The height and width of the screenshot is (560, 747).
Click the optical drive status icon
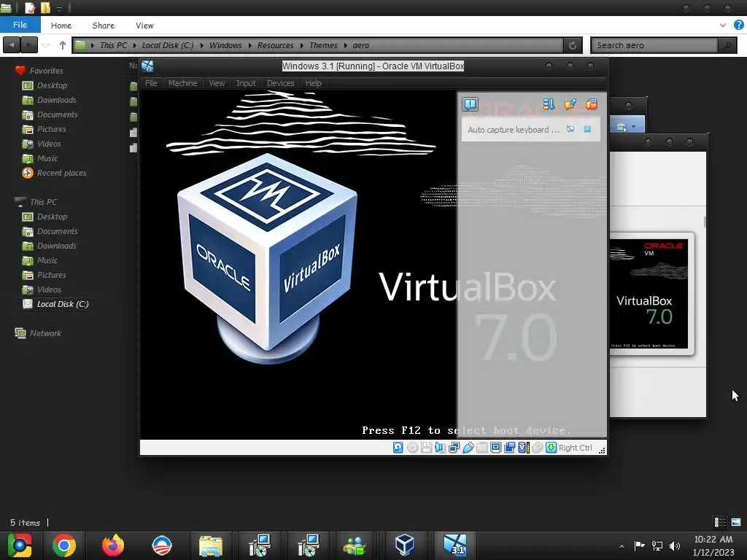[413, 448]
